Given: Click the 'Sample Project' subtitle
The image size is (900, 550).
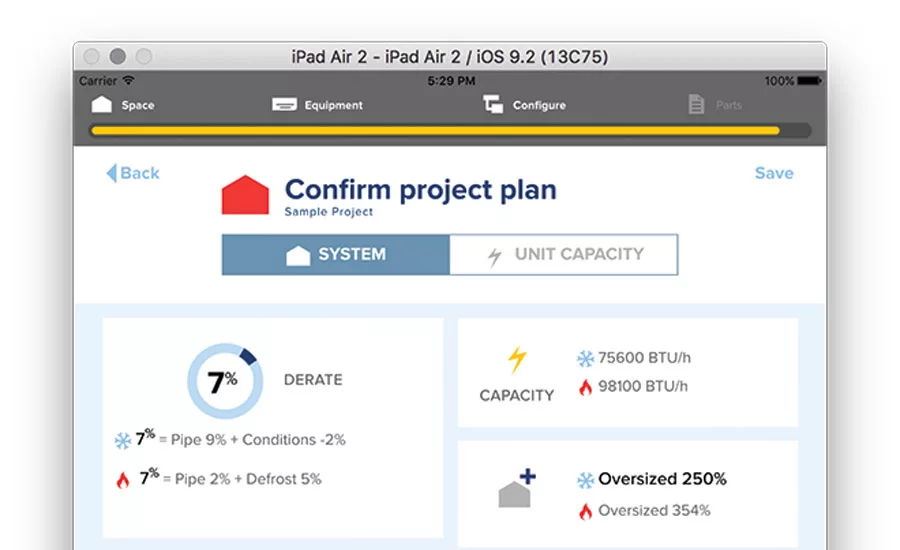Looking at the screenshot, I should tap(329, 212).
